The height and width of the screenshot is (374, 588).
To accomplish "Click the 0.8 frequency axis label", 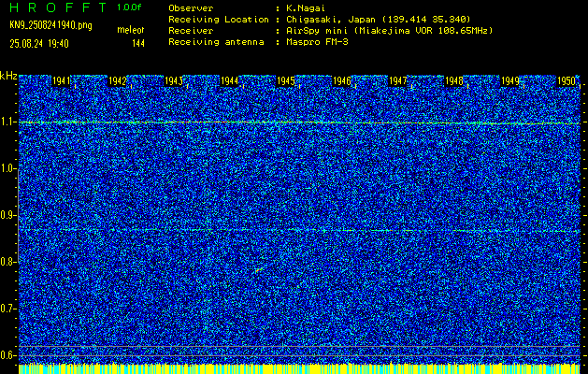I will click(x=7, y=262).
